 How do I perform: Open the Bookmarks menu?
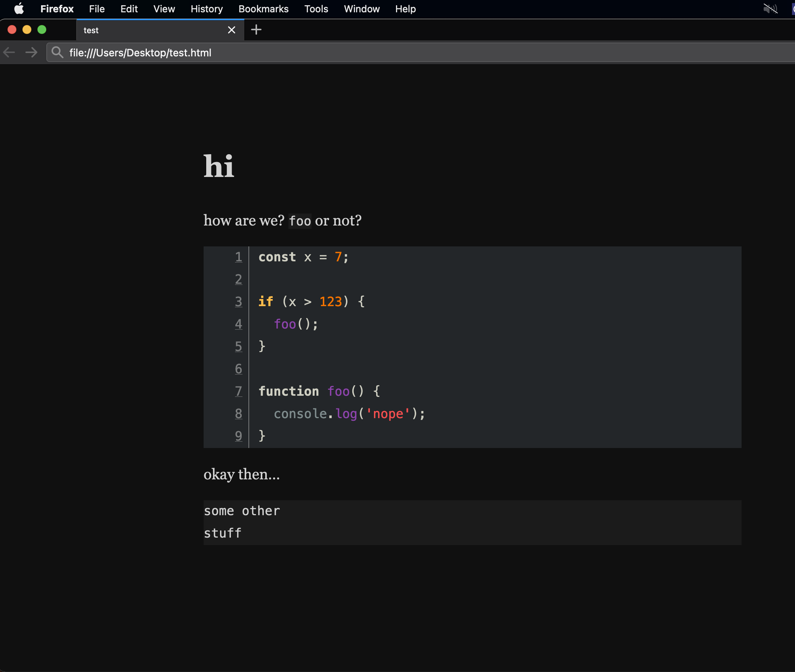(263, 9)
